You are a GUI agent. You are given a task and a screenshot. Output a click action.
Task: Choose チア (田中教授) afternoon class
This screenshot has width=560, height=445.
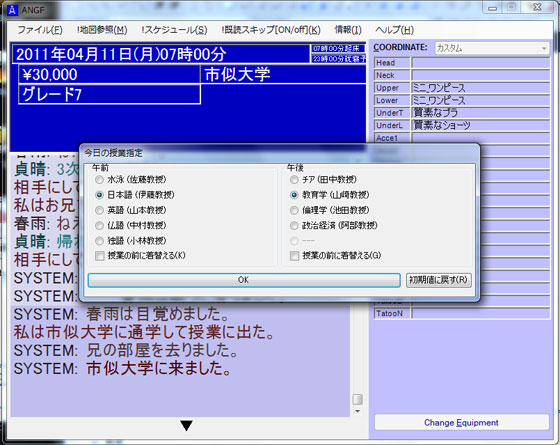[324, 180]
